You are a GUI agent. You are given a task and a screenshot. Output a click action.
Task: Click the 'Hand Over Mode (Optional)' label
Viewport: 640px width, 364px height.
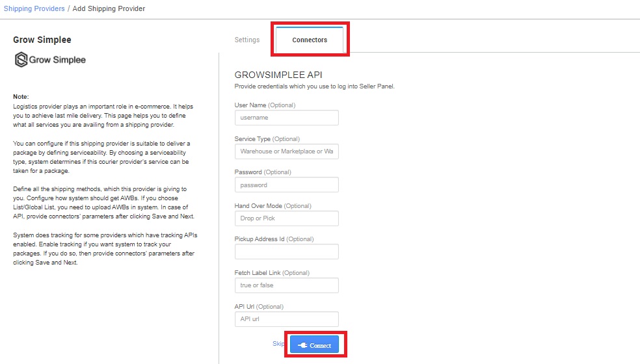(x=273, y=205)
